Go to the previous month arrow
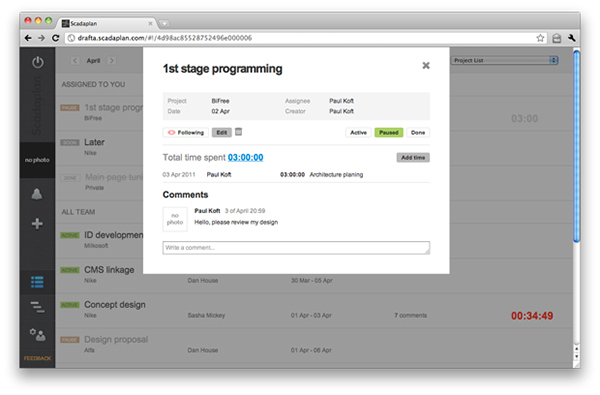Screen dimensions: 600x395 point(75,60)
